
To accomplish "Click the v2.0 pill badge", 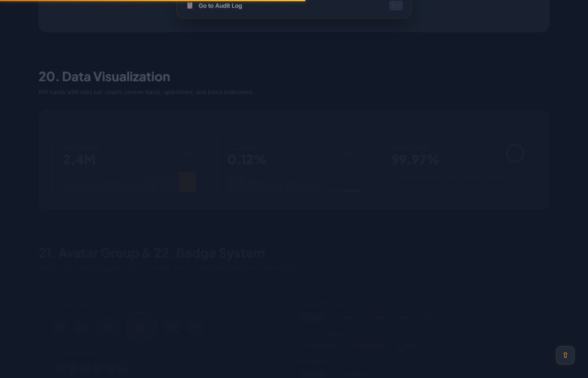I will click(x=409, y=345).
